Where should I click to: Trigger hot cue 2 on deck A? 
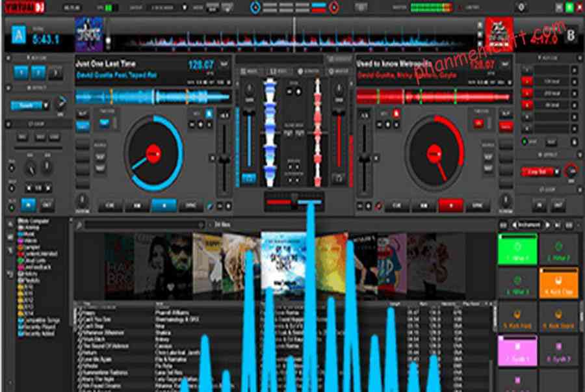tap(38, 73)
